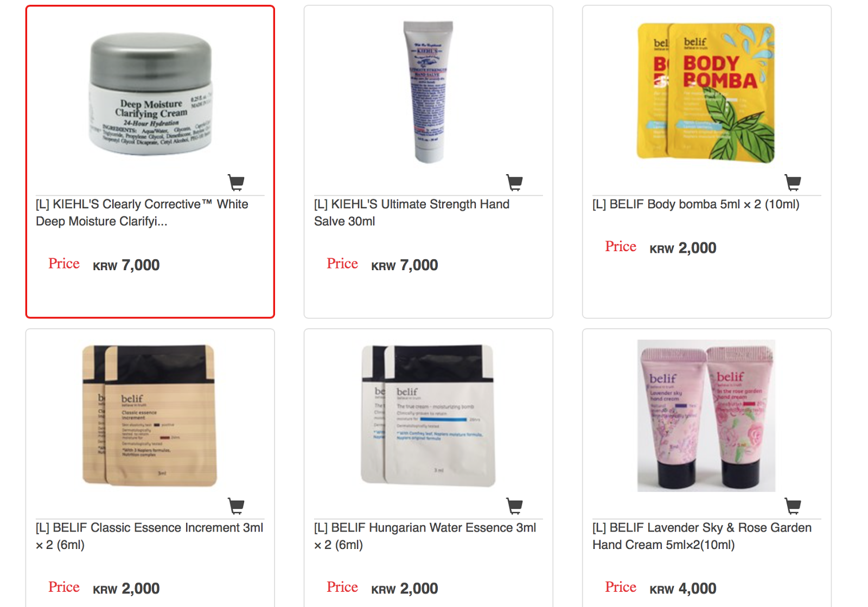View the beige BELIF Classic Essence sachet image
This screenshot has width=868, height=607.
click(x=150, y=416)
